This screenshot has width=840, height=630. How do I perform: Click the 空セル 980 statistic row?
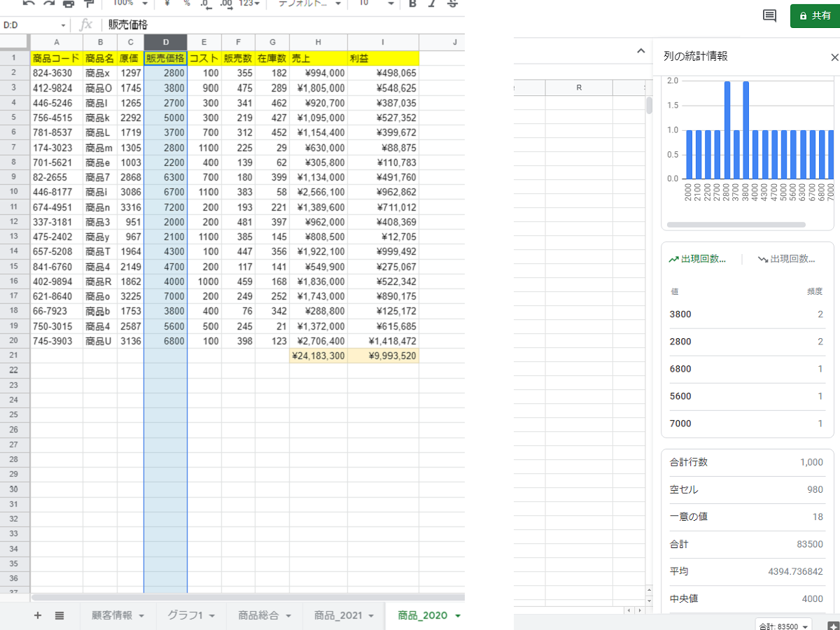(x=746, y=489)
